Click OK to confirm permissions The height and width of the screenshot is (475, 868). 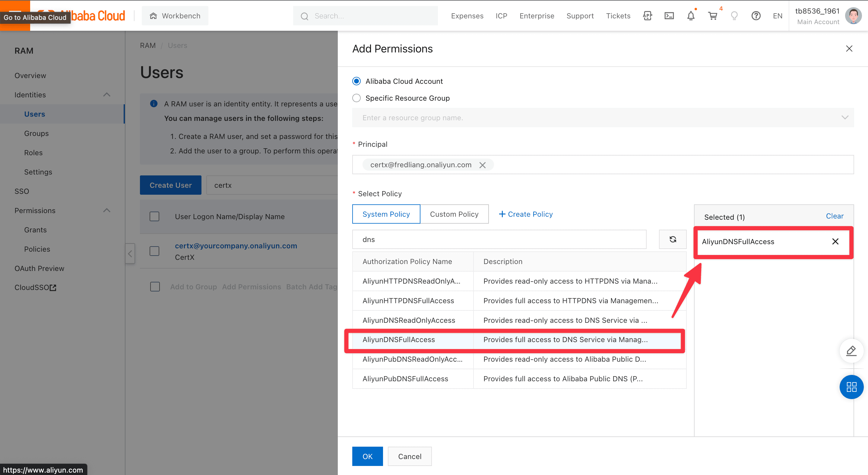tap(367, 456)
